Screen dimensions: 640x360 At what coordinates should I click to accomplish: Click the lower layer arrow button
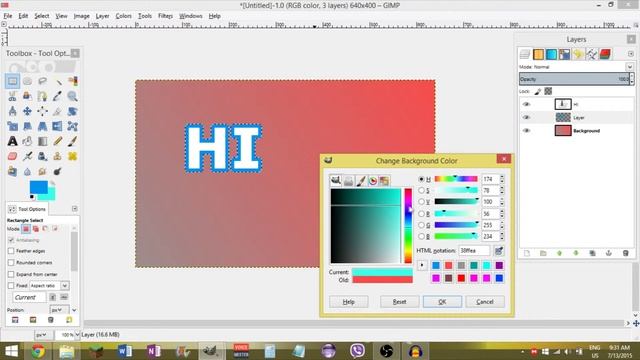[576, 253]
